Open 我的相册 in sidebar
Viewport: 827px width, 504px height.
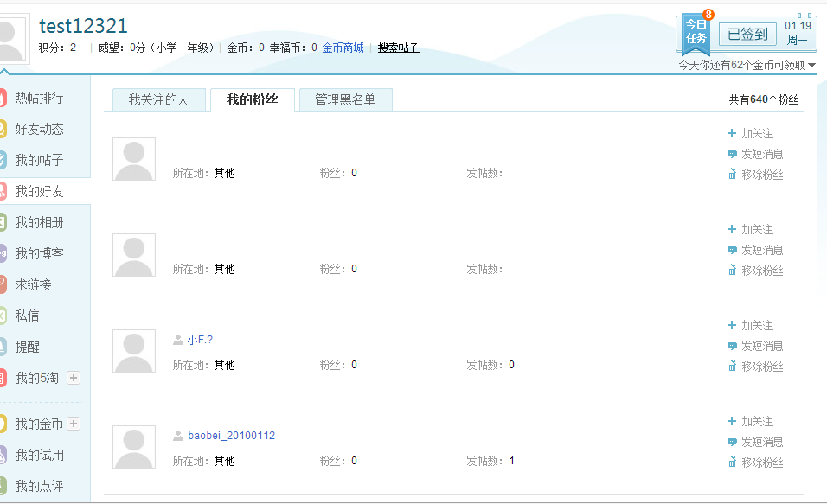point(39,222)
